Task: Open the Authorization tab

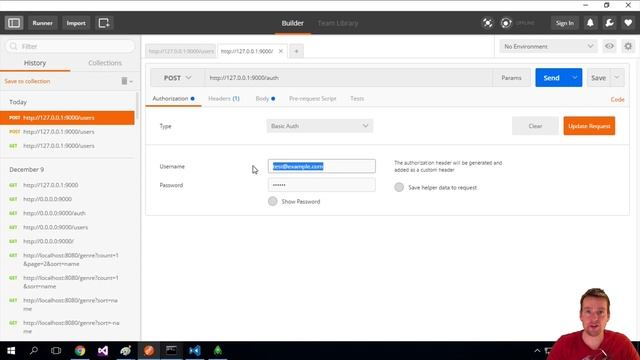Action: click(173, 98)
